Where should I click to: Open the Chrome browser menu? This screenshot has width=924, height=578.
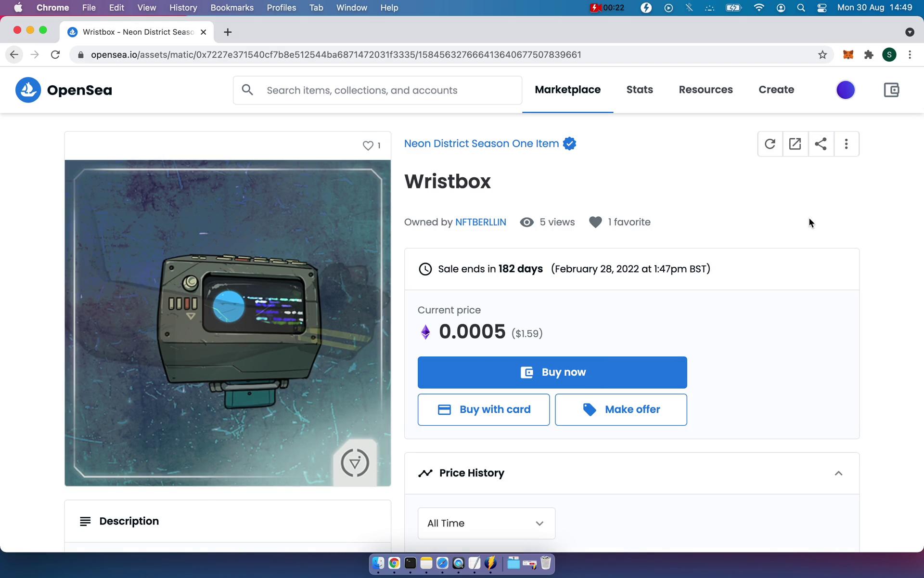click(910, 54)
